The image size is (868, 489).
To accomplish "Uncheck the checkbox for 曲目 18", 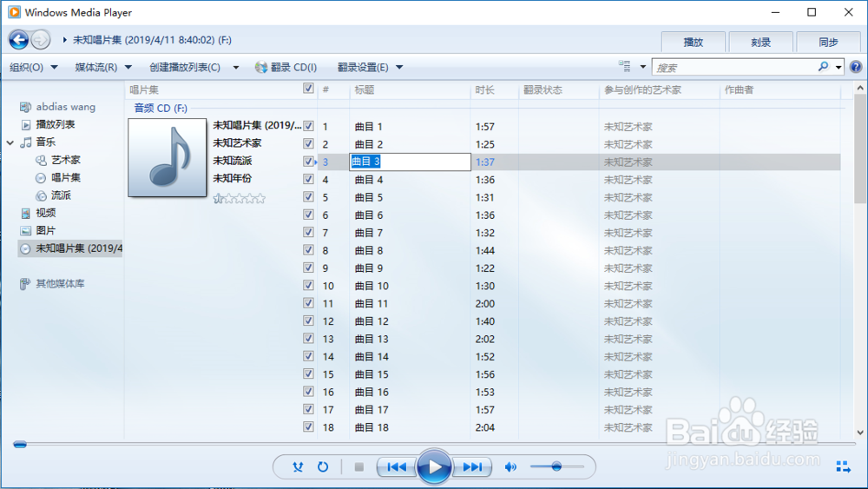I will tap(308, 427).
